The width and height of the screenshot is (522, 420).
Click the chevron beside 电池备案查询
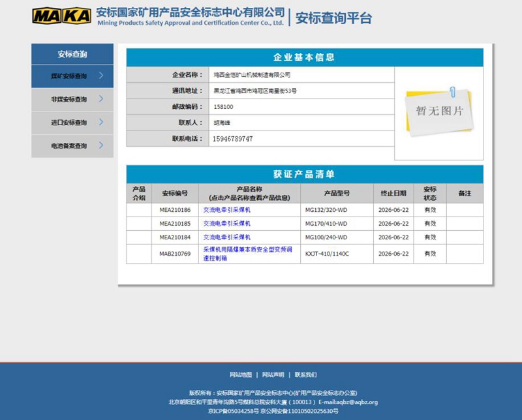click(101, 145)
